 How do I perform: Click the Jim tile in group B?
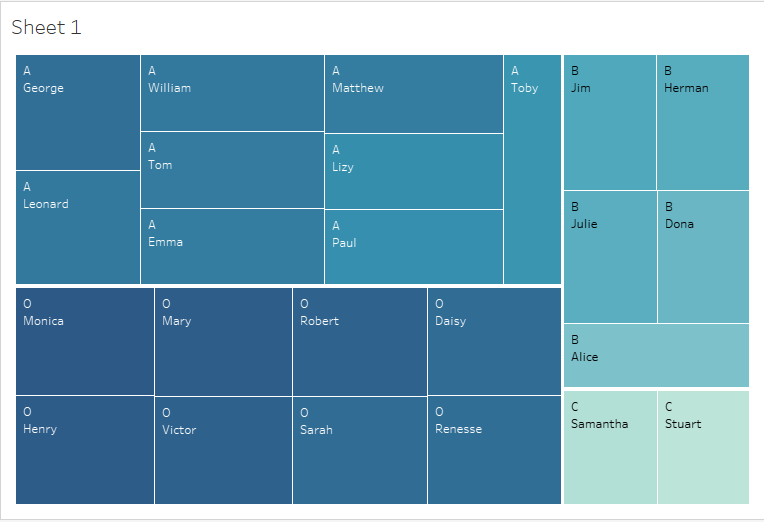(610, 122)
